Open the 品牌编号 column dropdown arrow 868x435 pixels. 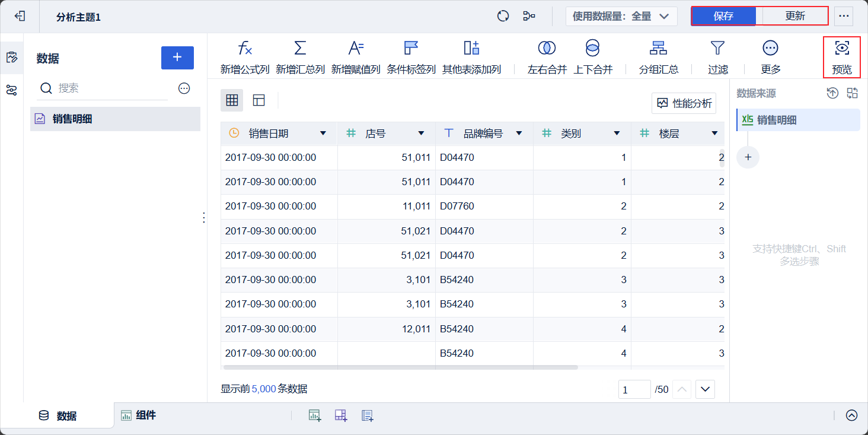coord(519,134)
